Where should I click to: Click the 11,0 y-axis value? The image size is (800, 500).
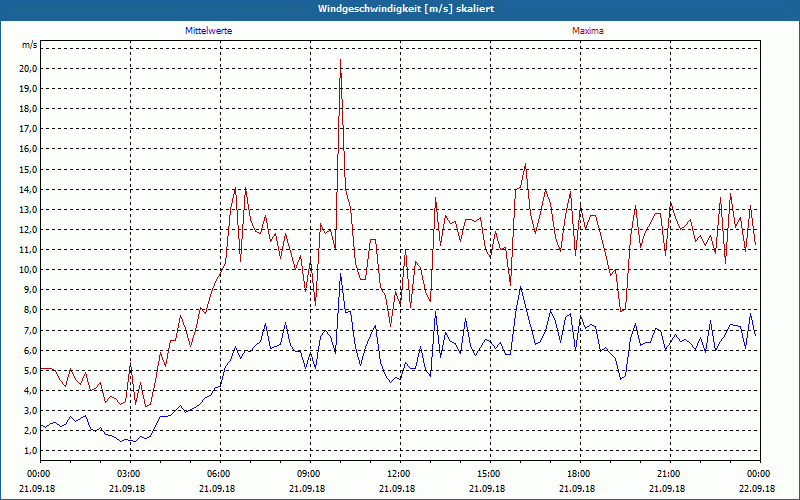point(29,249)
